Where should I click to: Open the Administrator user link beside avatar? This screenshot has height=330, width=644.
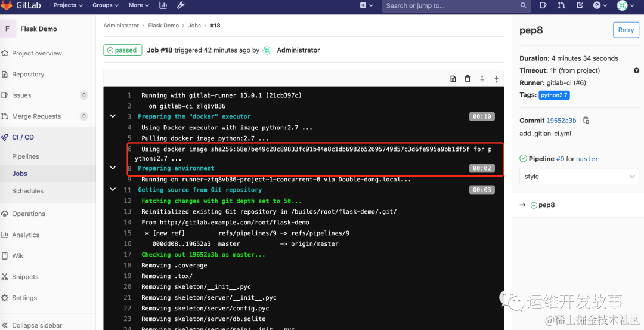(x=298, y=50)
